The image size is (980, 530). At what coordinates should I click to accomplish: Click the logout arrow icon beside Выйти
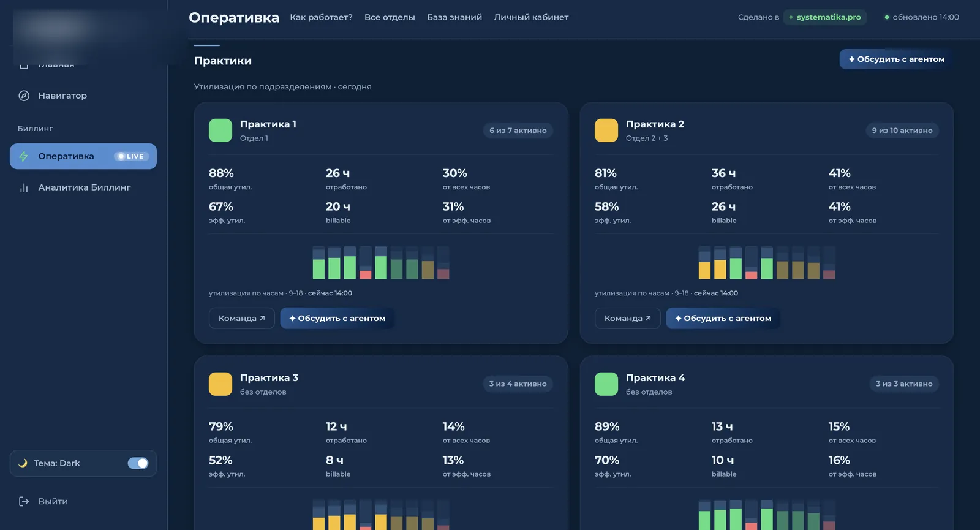[x=24, y=501]
